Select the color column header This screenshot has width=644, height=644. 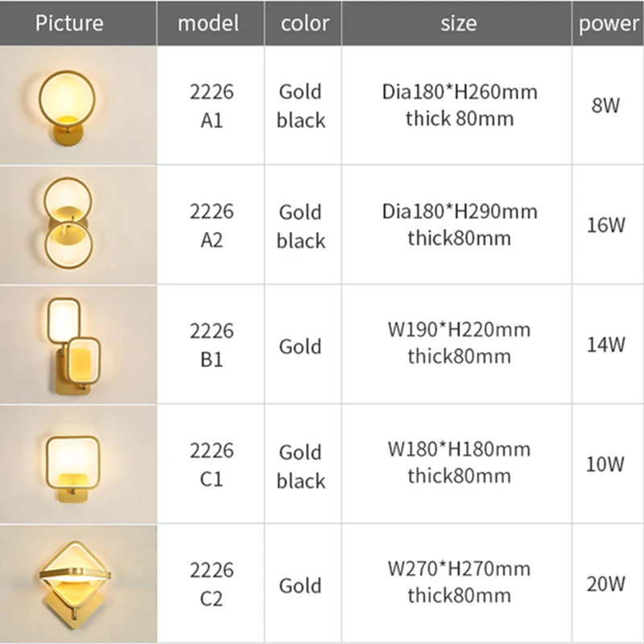(x=304, y=23)
